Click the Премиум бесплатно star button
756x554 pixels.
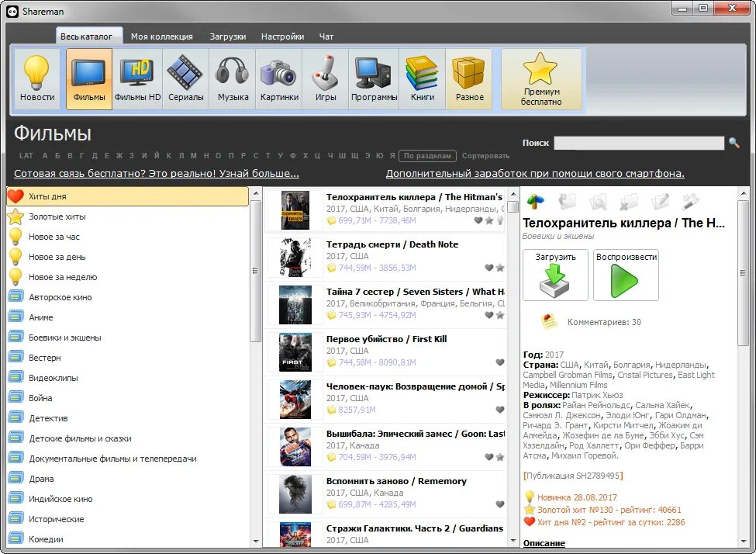click(541, 80)
